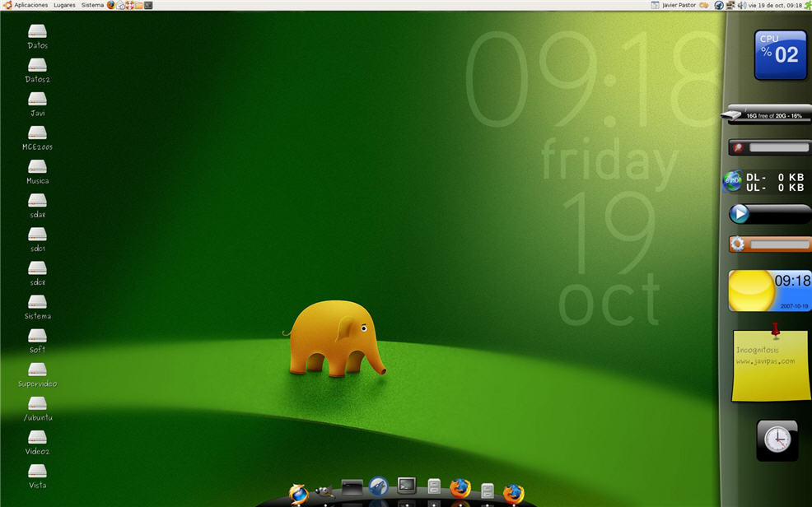Viewport: 812px width, 507px height.
Task: Select the sda8 volume icon
Action: click(x=37, y=201)
